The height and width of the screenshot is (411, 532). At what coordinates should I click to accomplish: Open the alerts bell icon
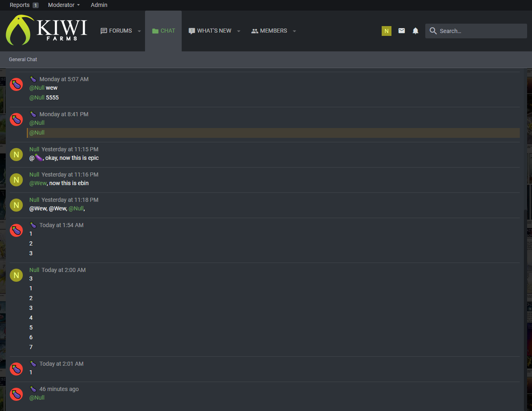[415, 31]
